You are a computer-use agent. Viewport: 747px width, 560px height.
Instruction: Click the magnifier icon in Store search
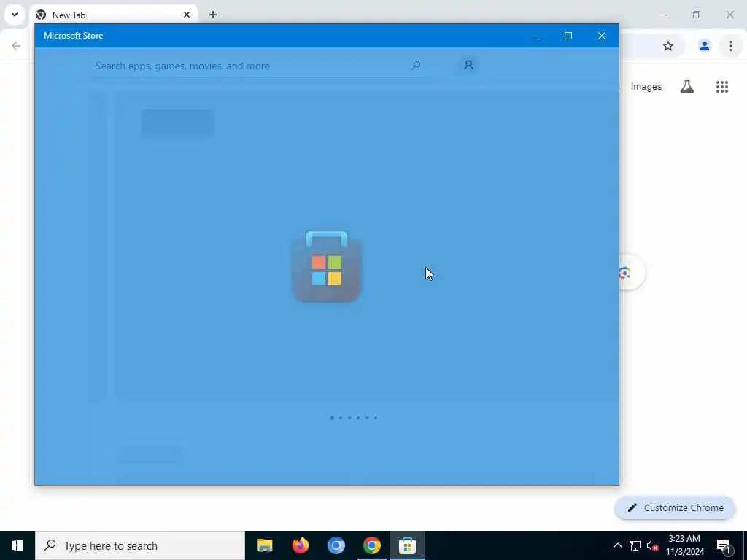[416, 65]
